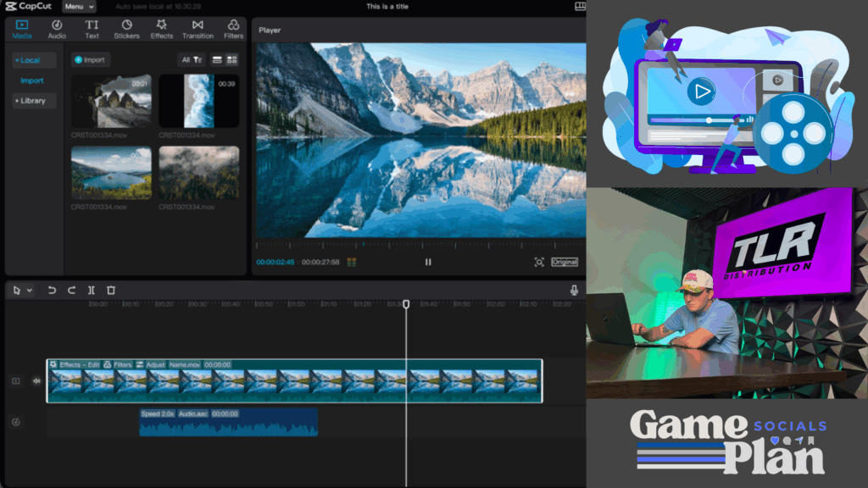Click the Undo arrow in timeline toolbar
Viewport: 868px width, 488px height.
[52, 290]
